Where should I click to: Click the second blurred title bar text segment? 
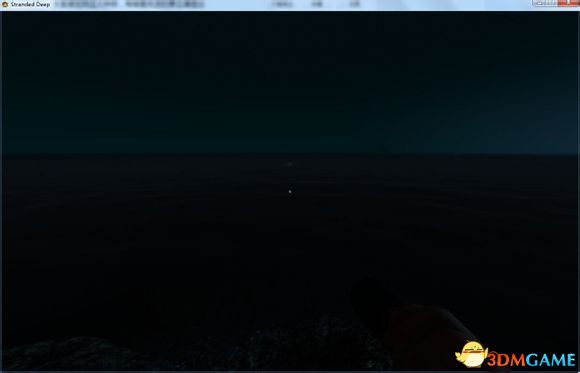click(x=165, y=4)
